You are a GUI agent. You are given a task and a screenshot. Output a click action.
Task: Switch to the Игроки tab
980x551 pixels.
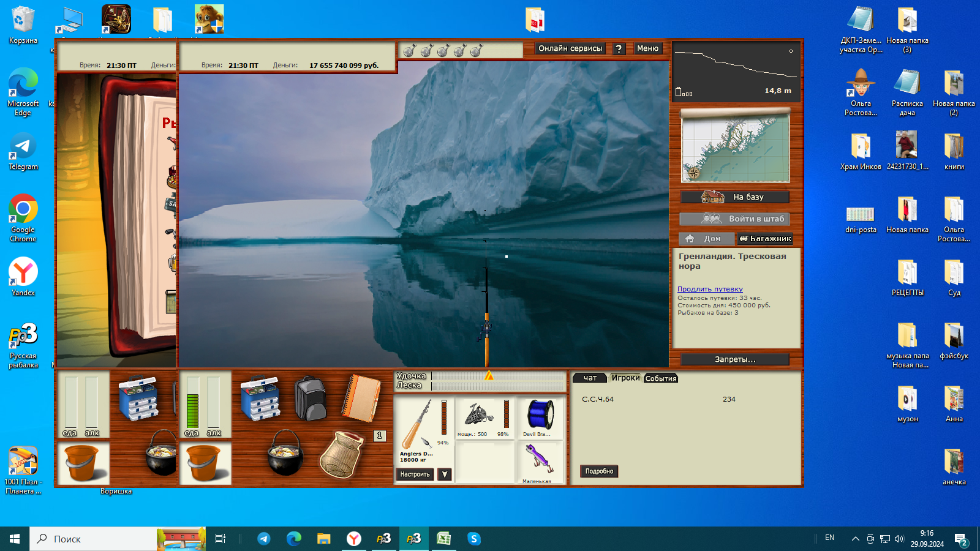[625, 378]
